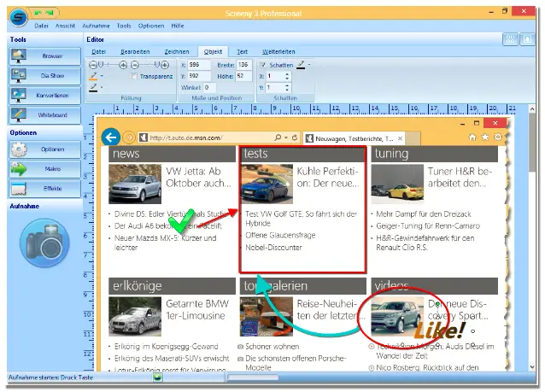Viewport: 545px width, 392px height.
Task: Switch to the editor Text tab
Action: [x=243, y=51]
